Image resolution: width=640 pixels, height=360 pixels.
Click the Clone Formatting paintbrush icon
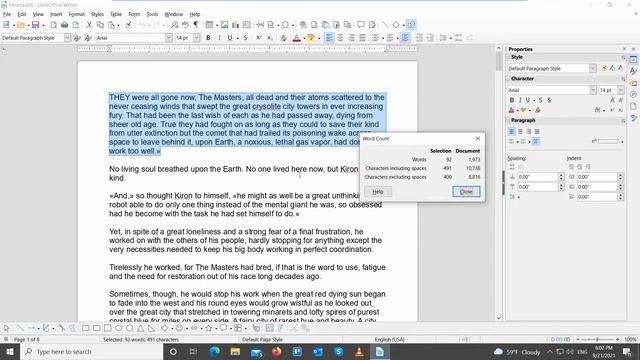point(128,25)
